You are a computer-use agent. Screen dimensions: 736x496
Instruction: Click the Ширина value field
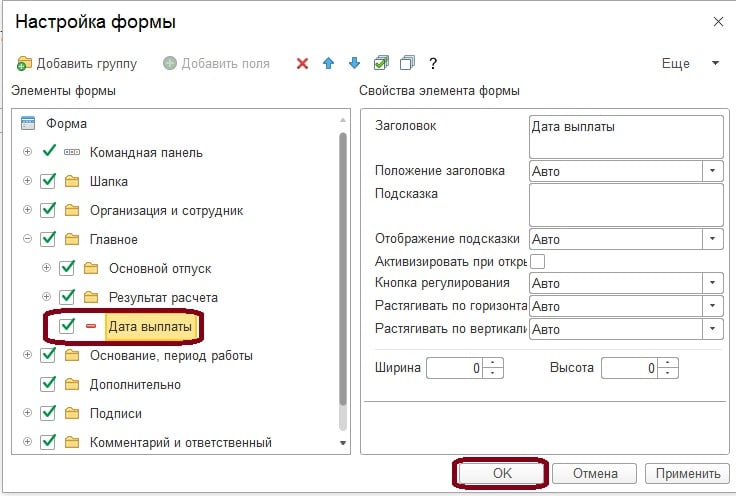coord(455,368)
